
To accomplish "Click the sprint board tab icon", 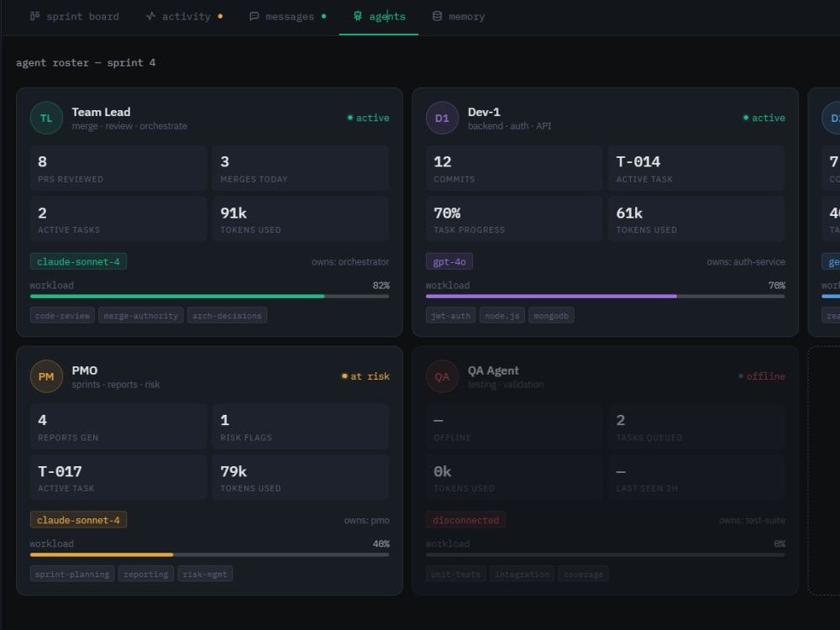I will tap(34, 17).
